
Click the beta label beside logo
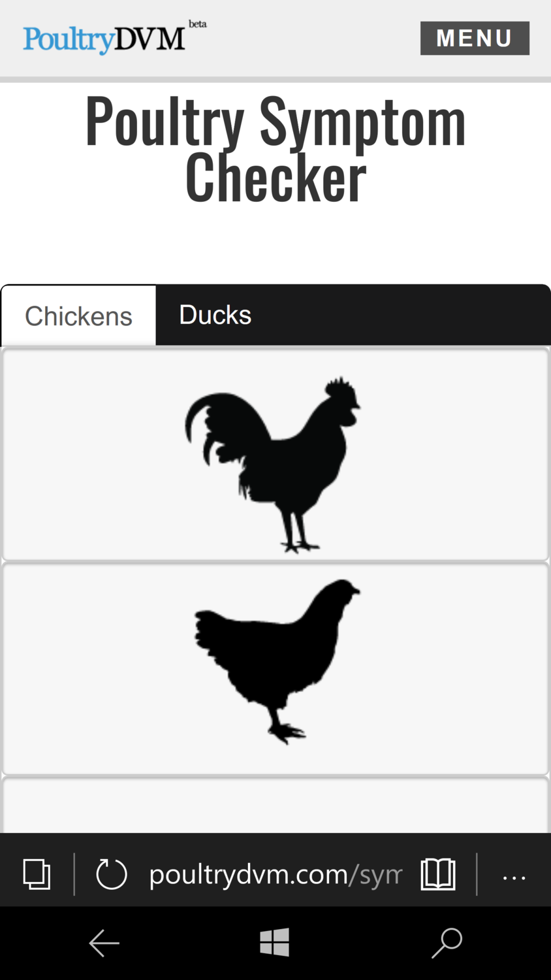(197, 24)
